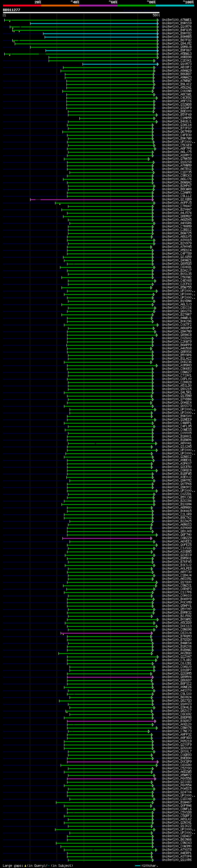Open hit UniRef100_B4FQ35
The height and width of the screenshot is (868, 197).
(176, 30)
